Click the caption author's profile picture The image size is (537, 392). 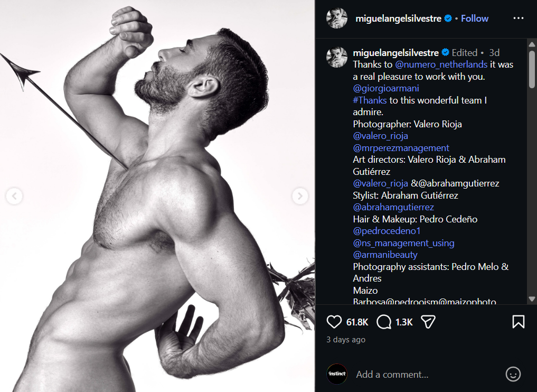337,56
